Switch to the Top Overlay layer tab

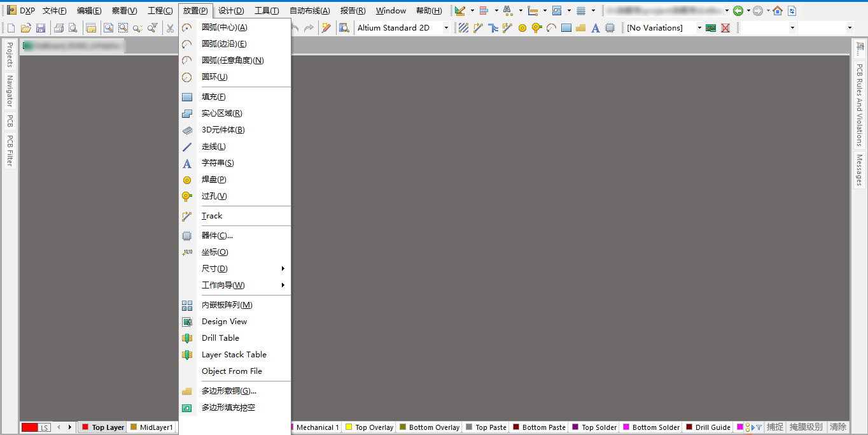374,427
